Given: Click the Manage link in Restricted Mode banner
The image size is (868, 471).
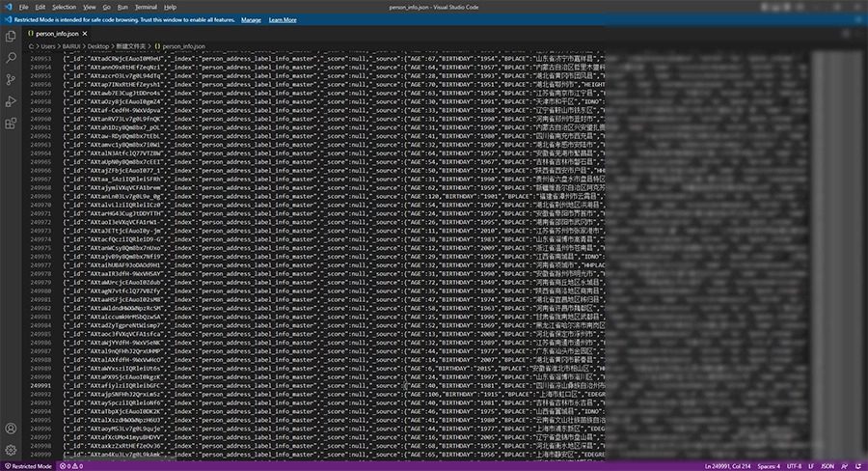Looking at the screenshot, I should tap(251, 19).
